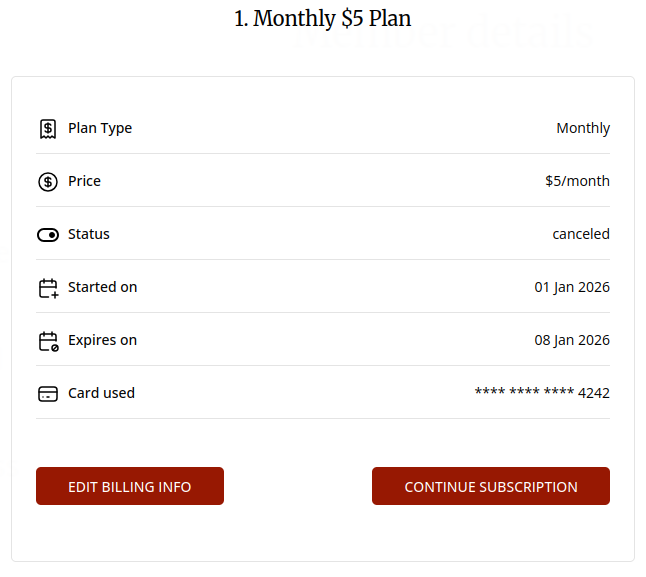The image size is (646, 577).
Task: Click the Started on label
Action: coord(102,287)
